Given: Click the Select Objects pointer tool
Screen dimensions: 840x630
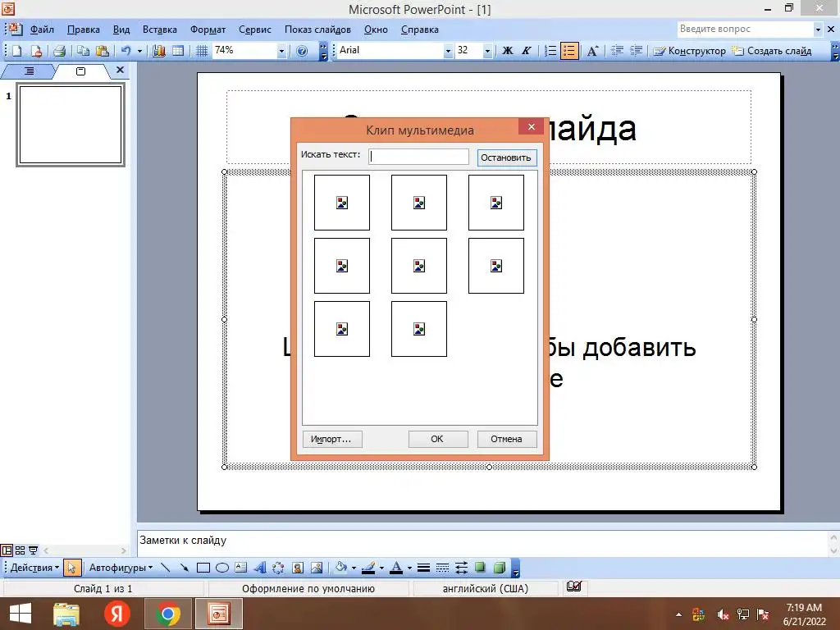Looking at the screenshot, I should click(x=72, y=568).
